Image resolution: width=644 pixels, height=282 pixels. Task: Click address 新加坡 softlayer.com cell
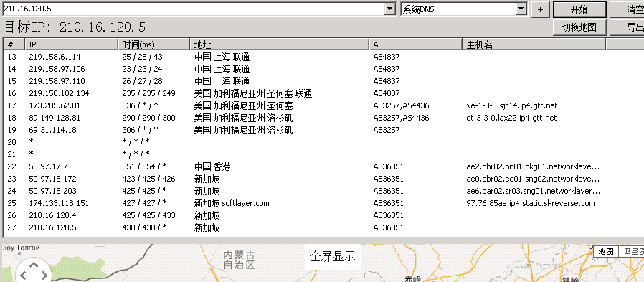point(232,203)
